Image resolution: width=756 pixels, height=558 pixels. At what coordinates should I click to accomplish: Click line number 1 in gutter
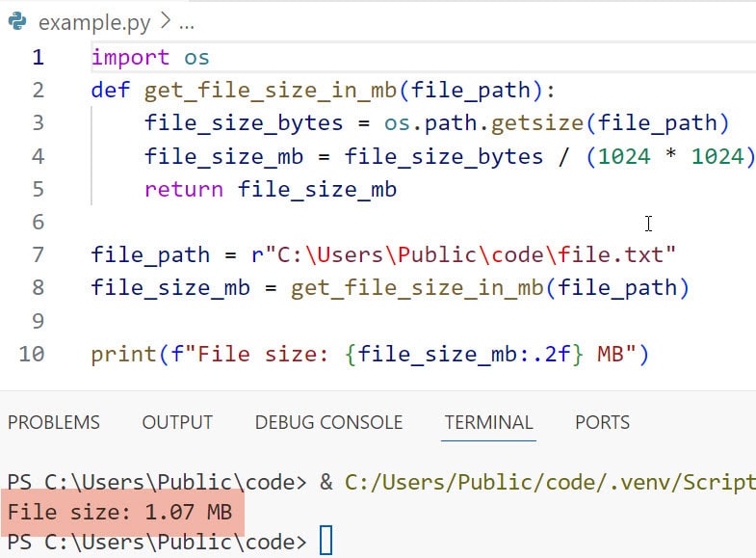click(x=39, y=57)
